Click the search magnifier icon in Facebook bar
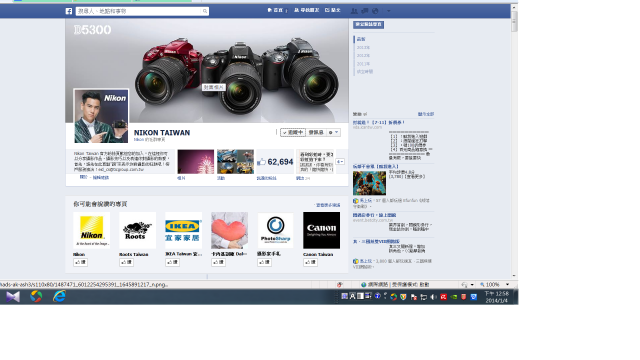 (205, 11)
